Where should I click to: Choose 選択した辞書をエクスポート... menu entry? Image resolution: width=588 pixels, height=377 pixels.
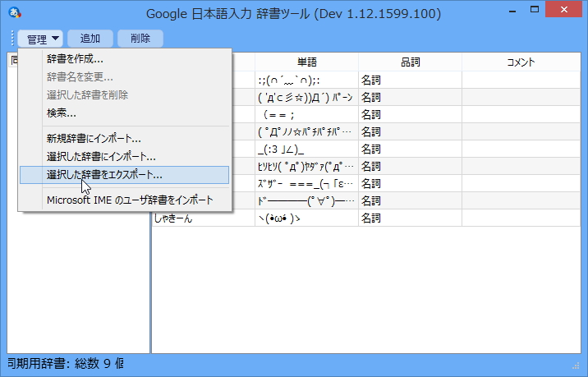pyautogui.click(x=125, y=175)
